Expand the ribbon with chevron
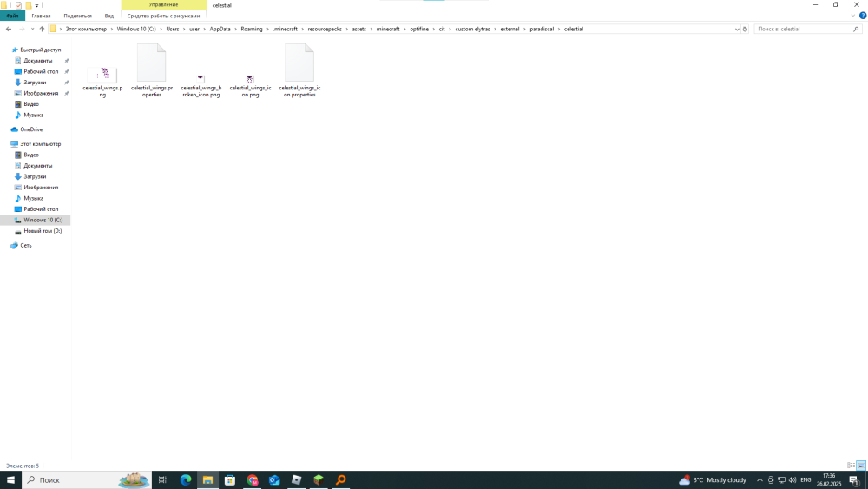 [x=853, y=16]
